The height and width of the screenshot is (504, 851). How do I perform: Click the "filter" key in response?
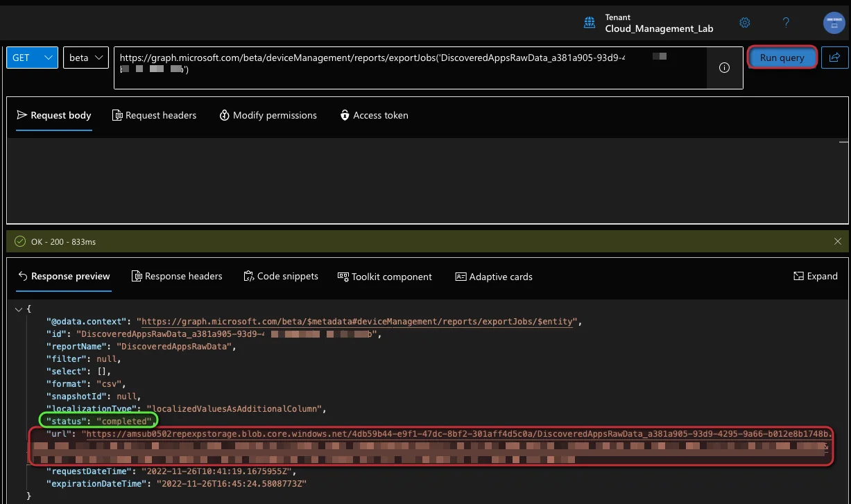pos(67,358)
